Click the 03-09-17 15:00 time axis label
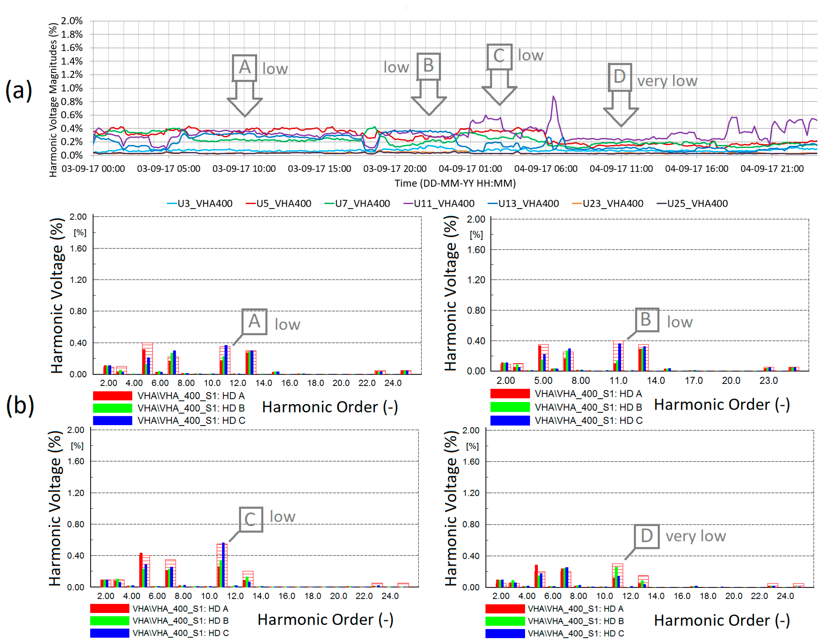 click(x=319, y=169)
